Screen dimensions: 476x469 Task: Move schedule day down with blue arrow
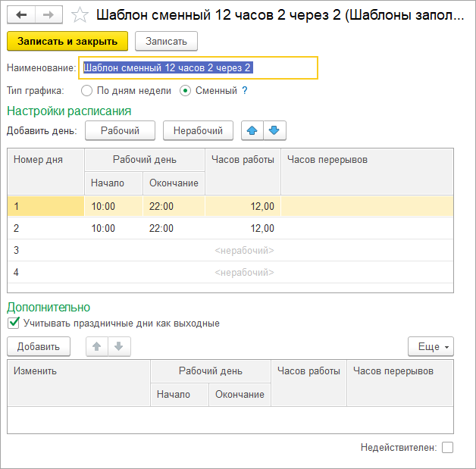[x=274, y=131]
